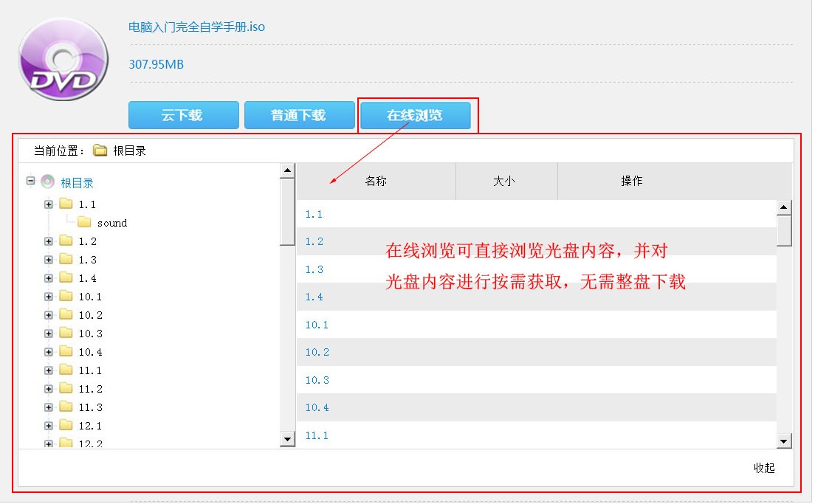Screen dimensions: 815x504
Task: Expand the 10.4 folder node
Action: click(49, 352)
